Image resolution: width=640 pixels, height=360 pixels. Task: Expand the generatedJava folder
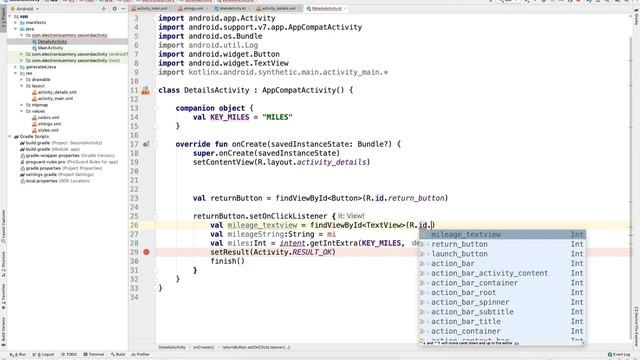point(16,67)
